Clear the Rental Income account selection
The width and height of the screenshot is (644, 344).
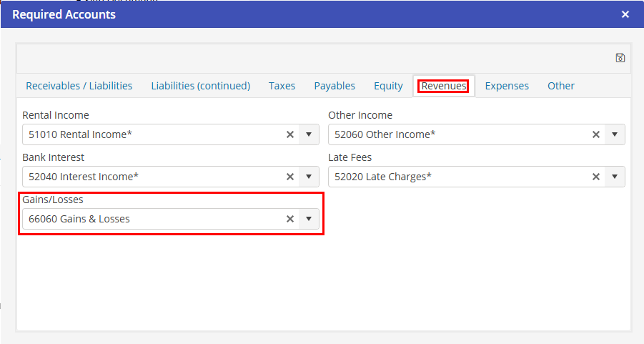(290, 134)
